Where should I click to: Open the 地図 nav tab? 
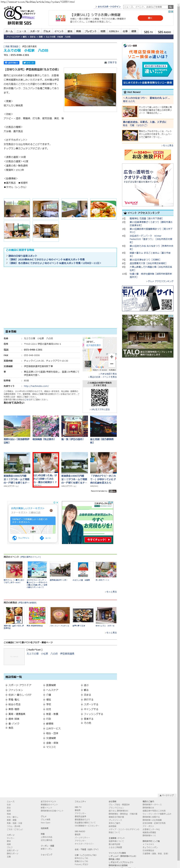pos(103,31)
